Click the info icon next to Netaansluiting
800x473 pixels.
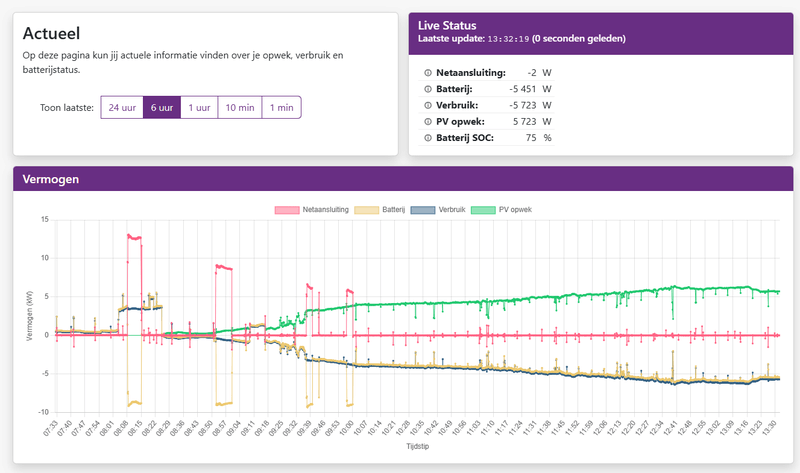coord(428,73)
